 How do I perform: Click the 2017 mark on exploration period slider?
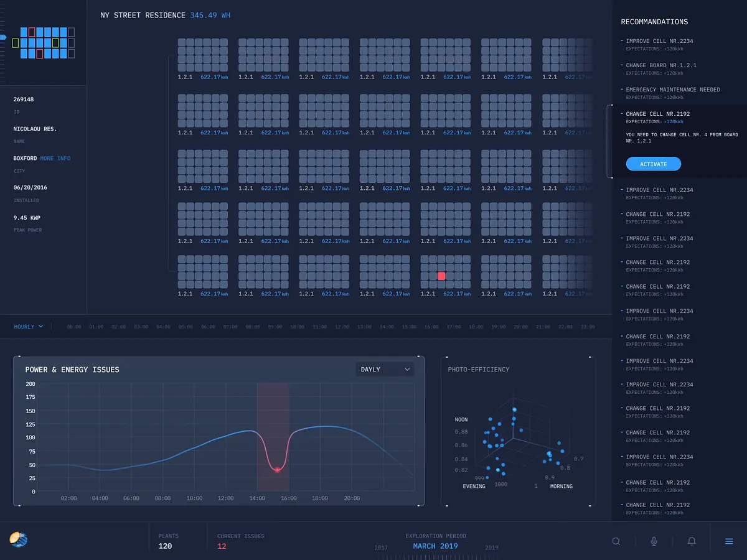(x=381, y=547)
